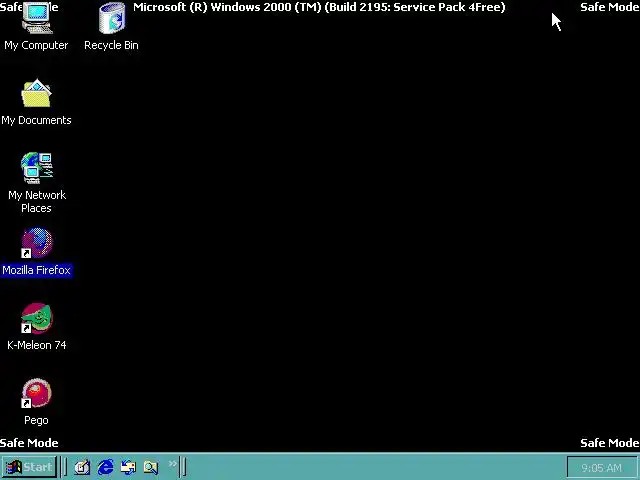Click the 9:05 AM taskbar clock
The image size is (640, 480).
(x=602, y=467)
